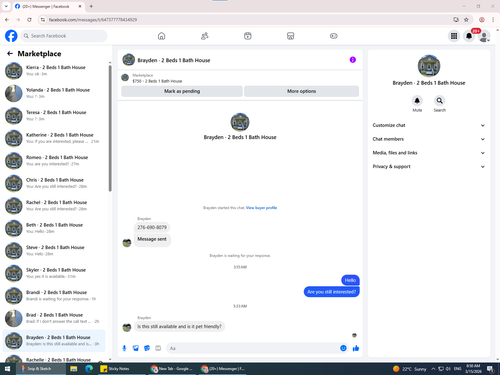This screenshot has height=375, width=500.
Task: Click the Marketplace listing thumbnail under header
Action: click(x=125, y=78)
